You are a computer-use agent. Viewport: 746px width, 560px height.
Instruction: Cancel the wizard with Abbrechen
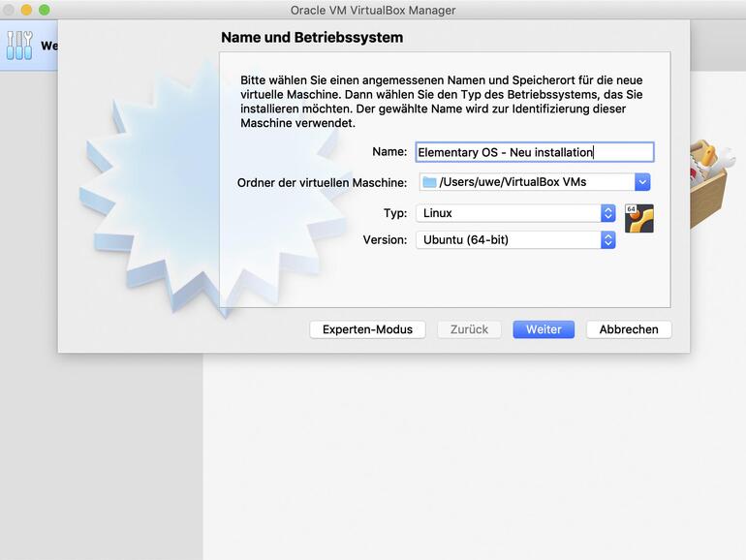629,329
